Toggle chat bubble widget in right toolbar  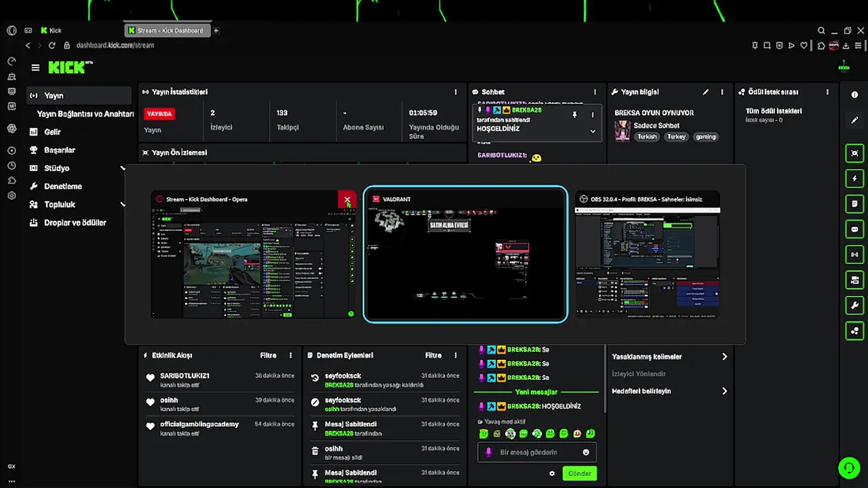click(854, 229)
